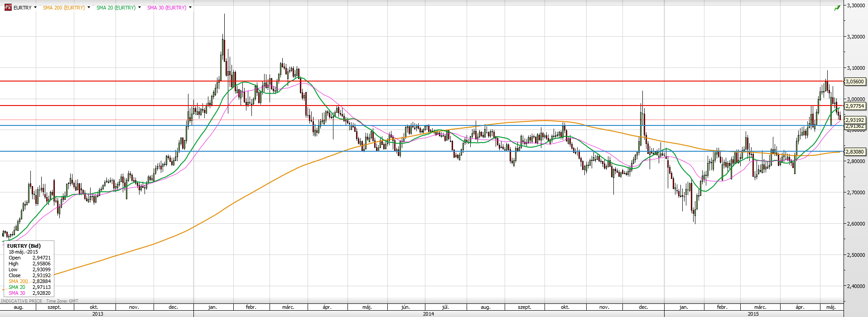Screen dimensions: 868x317
Task: Click the Open value 2,94721
Action: pos(42,258)
